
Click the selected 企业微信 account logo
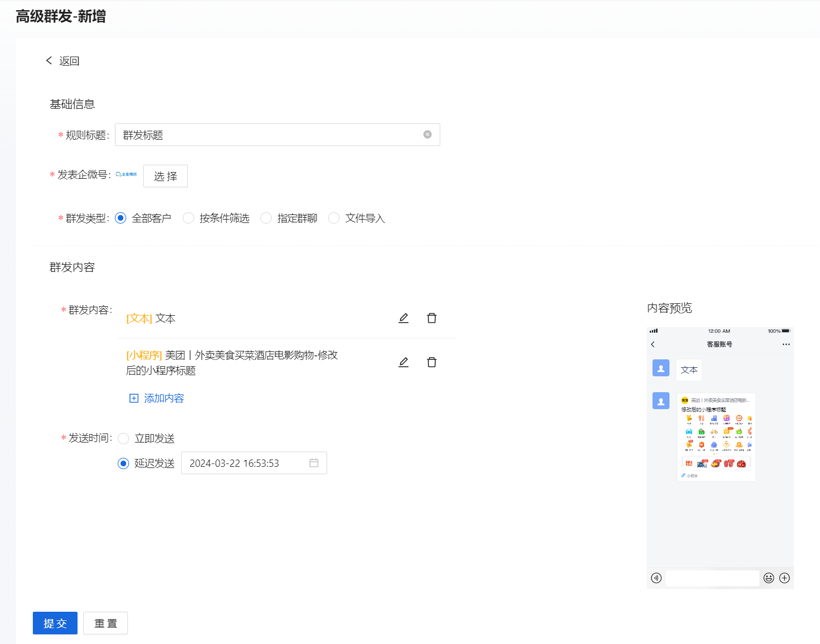[x=126, y=174]
